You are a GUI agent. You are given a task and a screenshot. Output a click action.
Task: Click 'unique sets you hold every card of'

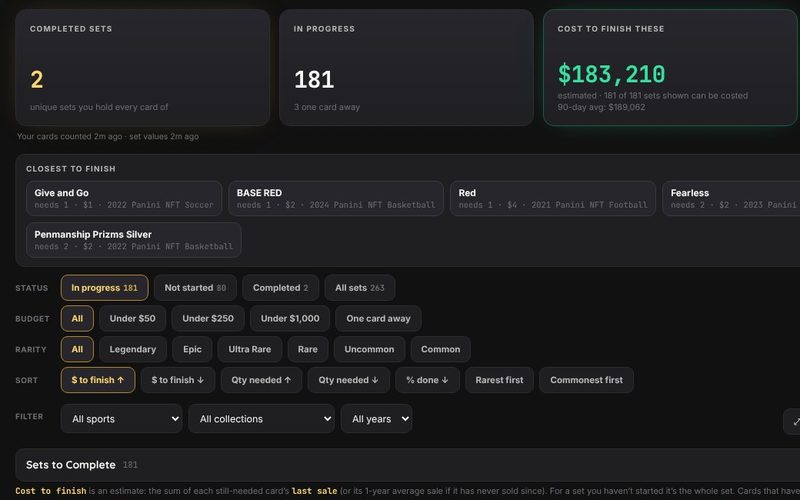[99, 107]
